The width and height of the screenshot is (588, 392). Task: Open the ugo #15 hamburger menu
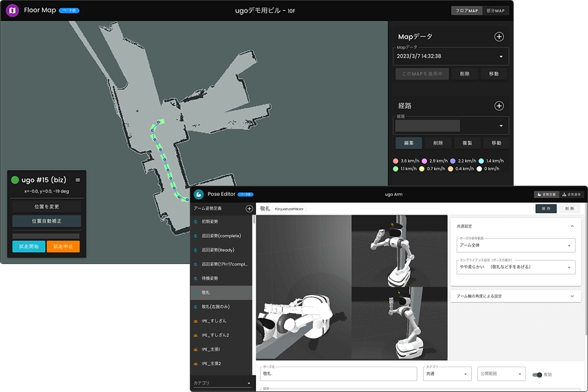point(78,180)
